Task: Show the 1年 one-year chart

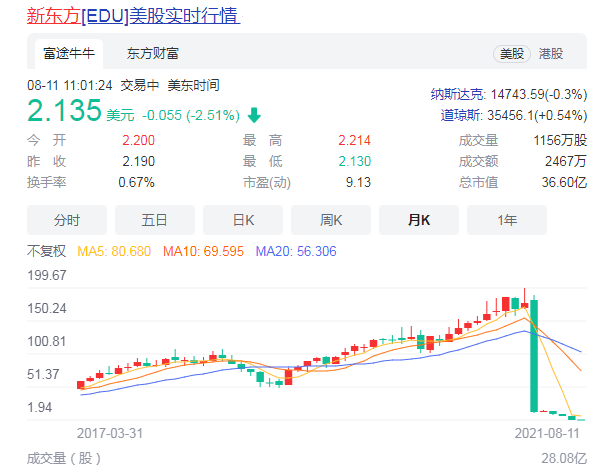Action: point(507,220)
